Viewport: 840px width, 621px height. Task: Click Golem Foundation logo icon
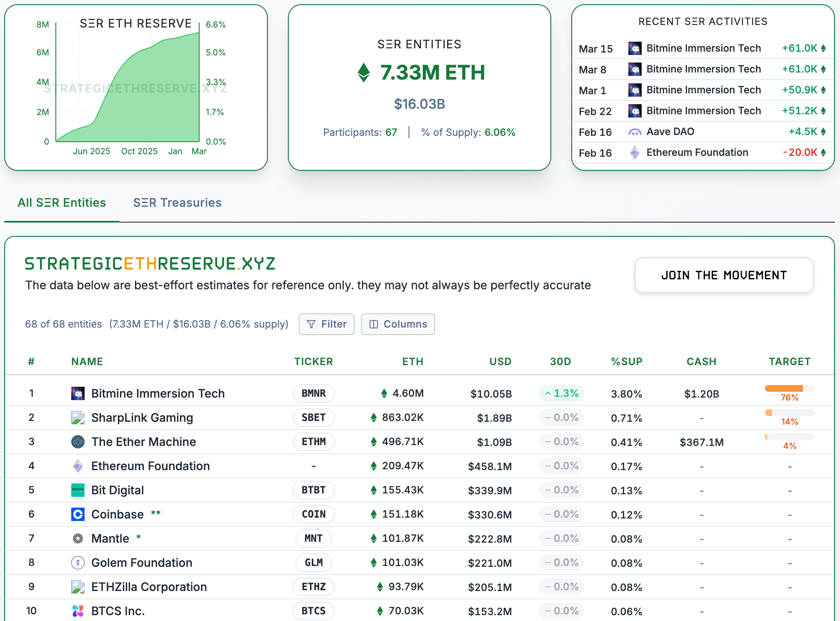pyautogui.click(x=77, y=563)
